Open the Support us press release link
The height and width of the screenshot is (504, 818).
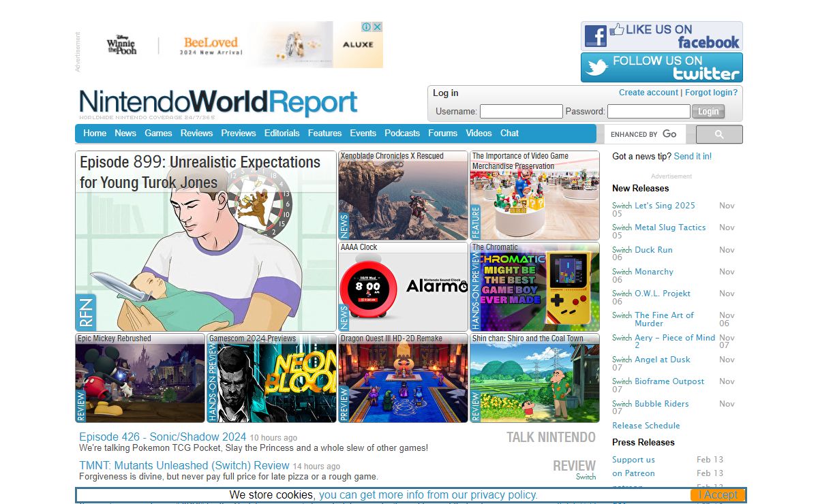(x=633, y=460)
